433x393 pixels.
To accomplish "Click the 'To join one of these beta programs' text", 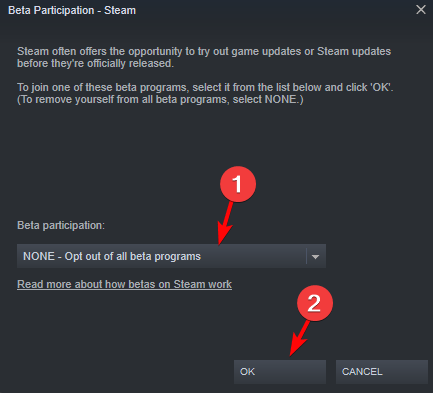I will coord(205,87).
